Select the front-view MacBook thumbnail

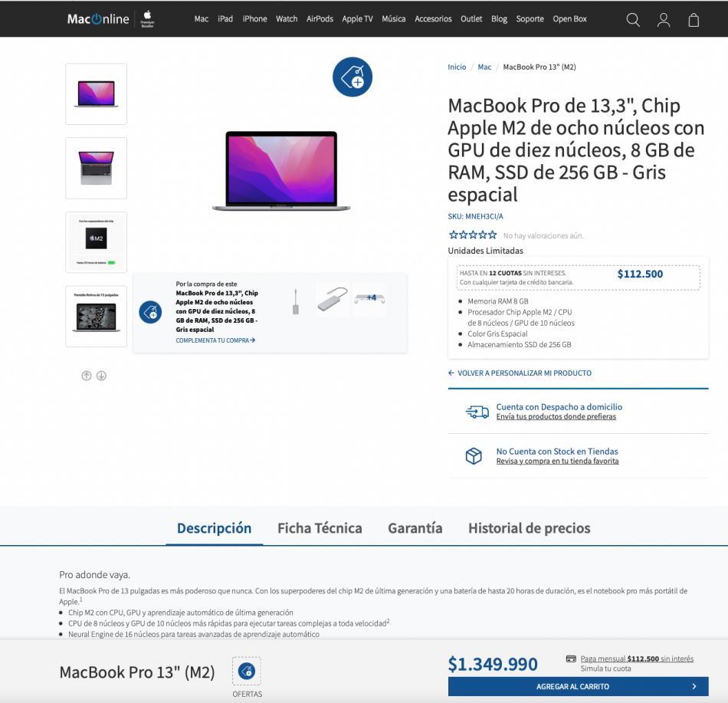[96, 94]
